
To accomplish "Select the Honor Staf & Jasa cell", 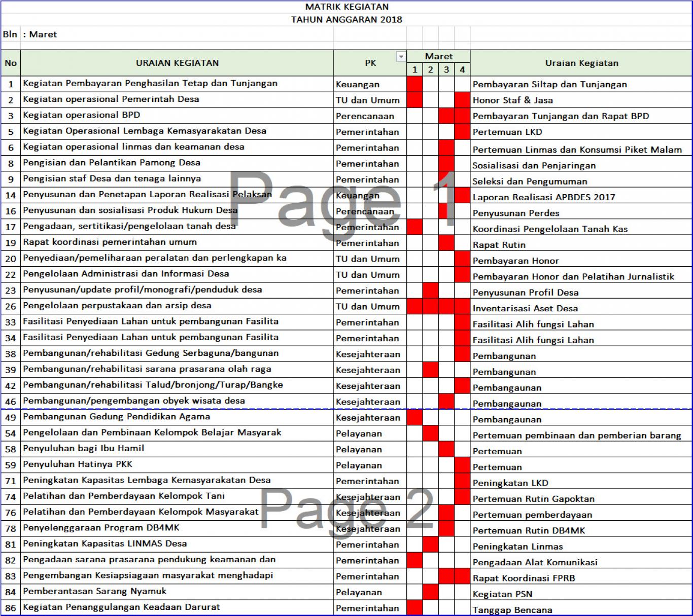I will (512, 100).
